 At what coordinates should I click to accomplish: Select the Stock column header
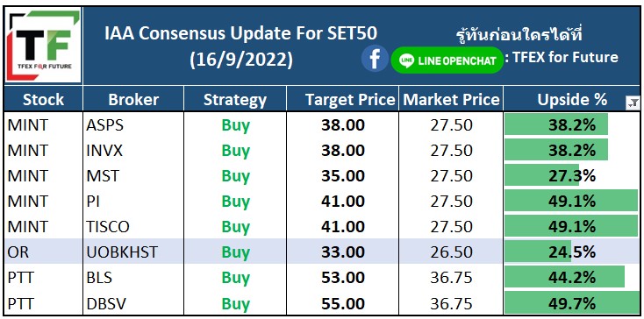pyautogui.click(x=44, y=100)
